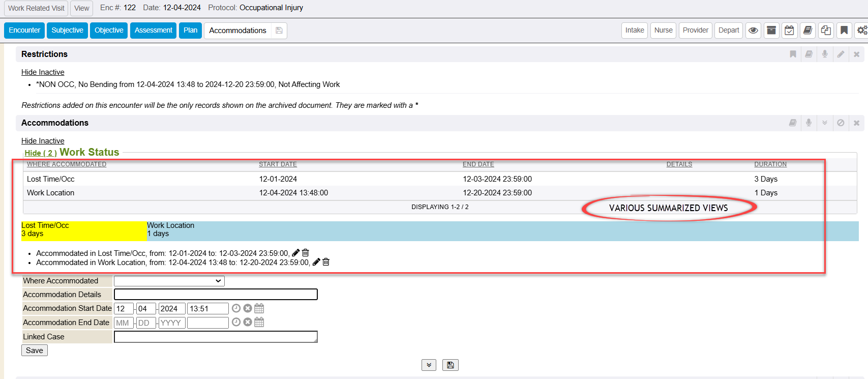Viewport: 868px width, 379px height.
Task: Open calendar picker for Accommodation End Date
Action: tap(259, 322)
